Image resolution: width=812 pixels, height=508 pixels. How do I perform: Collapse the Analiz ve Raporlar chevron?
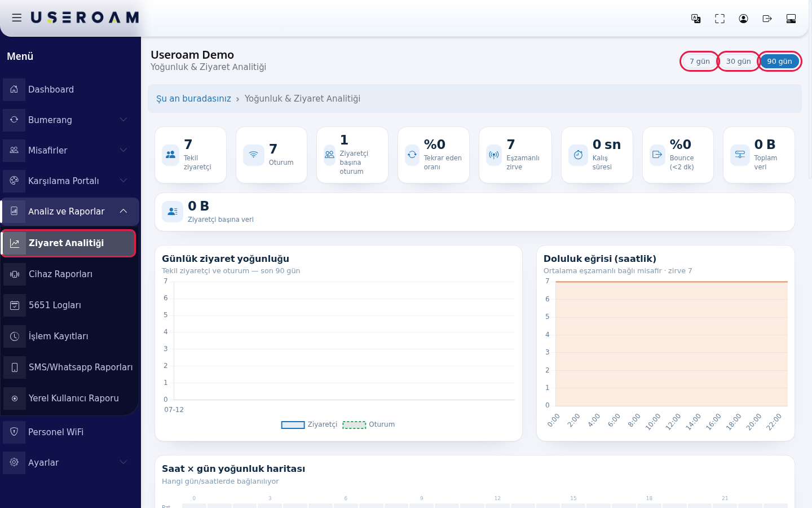(x=123, y=211)
